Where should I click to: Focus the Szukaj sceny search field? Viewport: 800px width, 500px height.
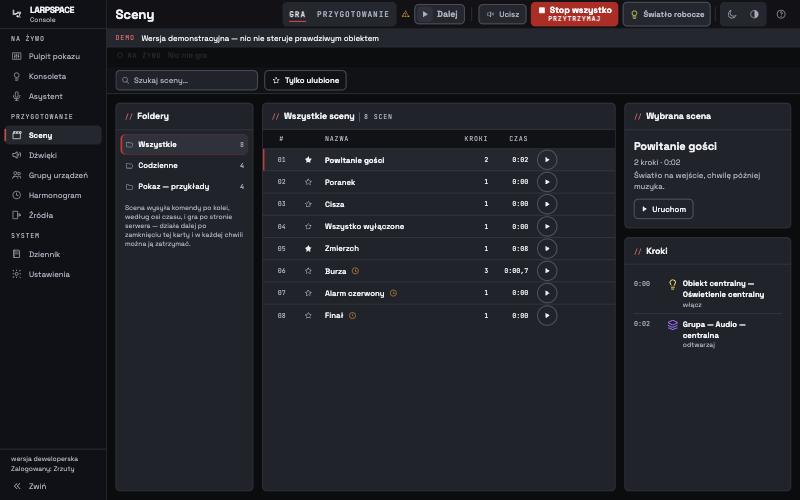click(187, 80)
